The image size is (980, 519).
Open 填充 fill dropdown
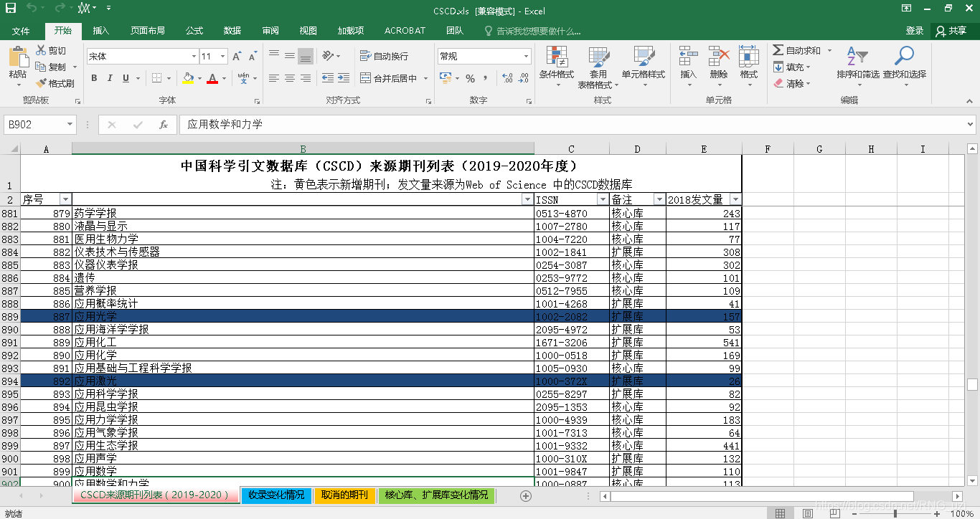point(792,67)
